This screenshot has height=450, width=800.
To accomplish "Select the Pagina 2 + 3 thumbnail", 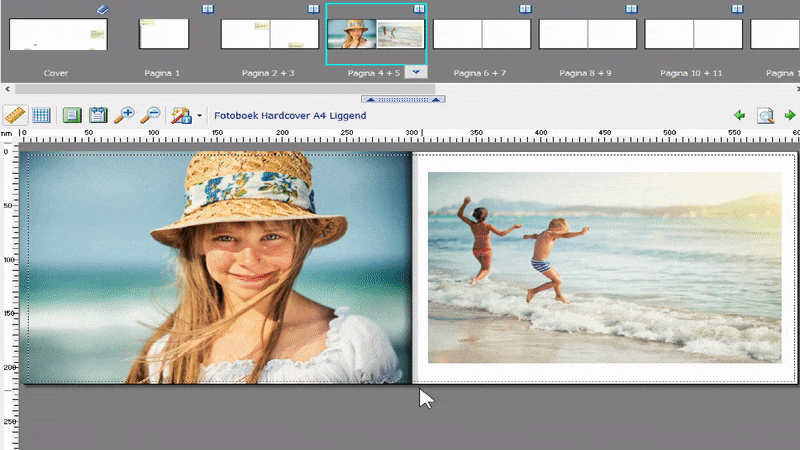I will [270, 35].
